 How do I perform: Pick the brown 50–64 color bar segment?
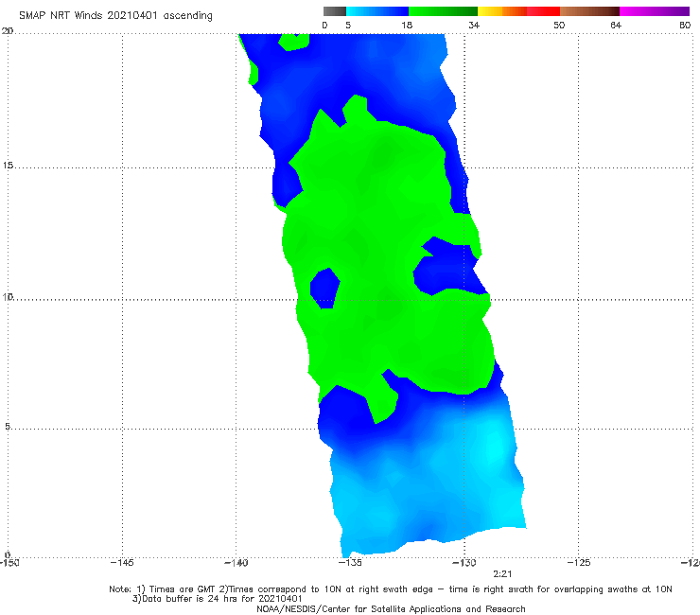pos(589,11)
